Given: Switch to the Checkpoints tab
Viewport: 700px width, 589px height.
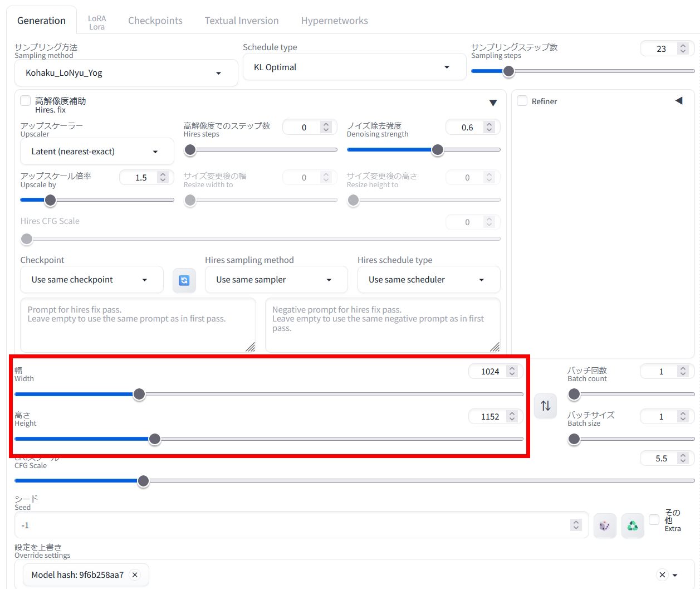Looking at the screenshot, I should coord(155,21).
